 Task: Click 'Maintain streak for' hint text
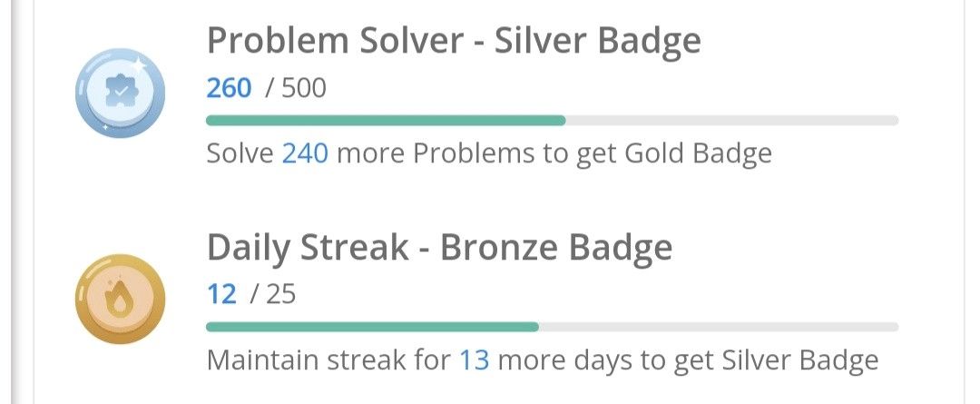click(x=328, y=360)
